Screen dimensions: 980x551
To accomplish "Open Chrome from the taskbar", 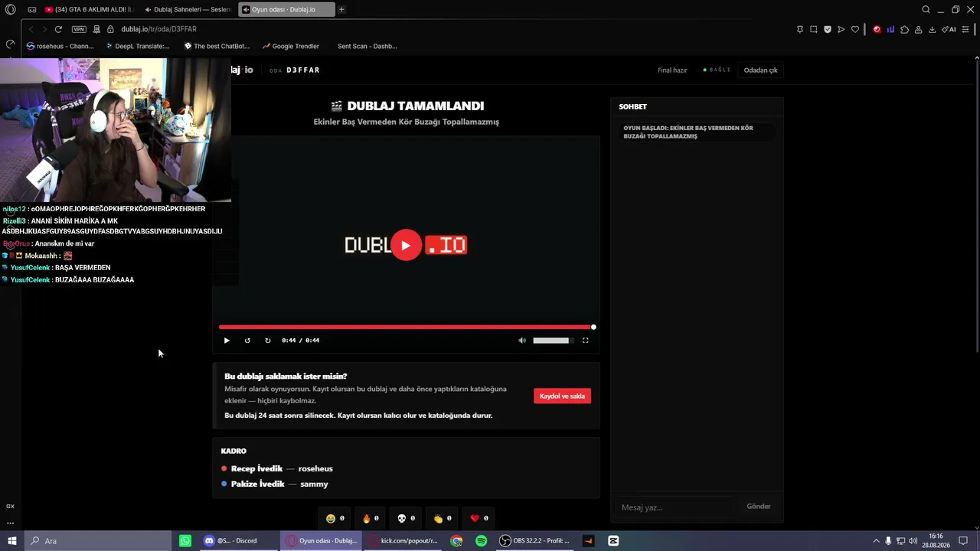I will pyautogui.click(x=456, y=541).
